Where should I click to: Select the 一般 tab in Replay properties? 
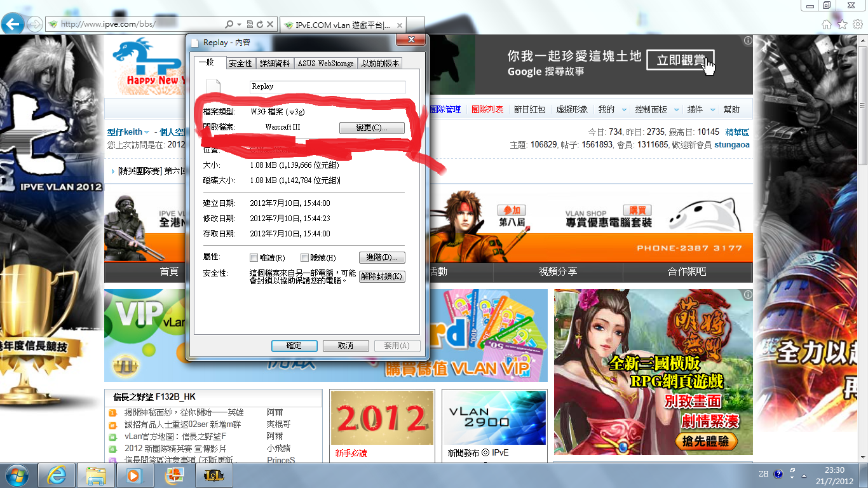pyautogui.click(x=210, y=63)
